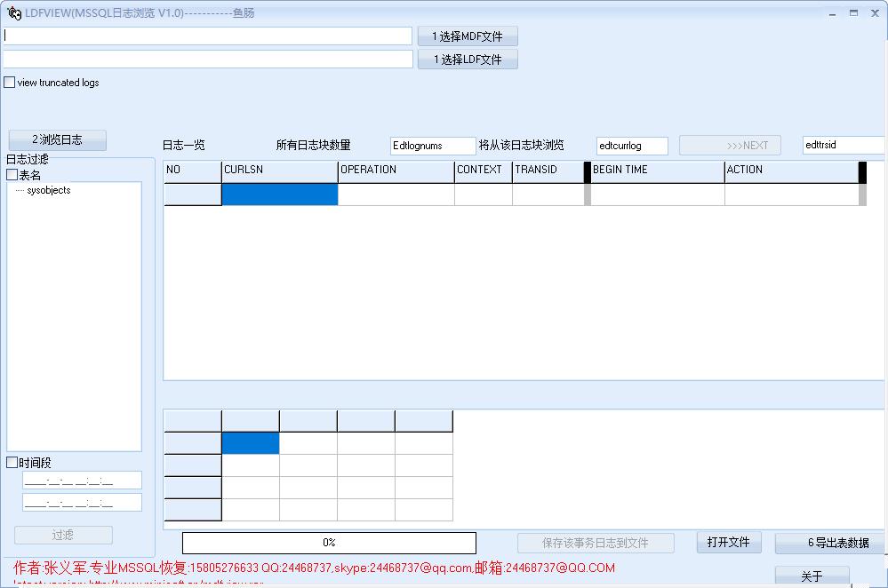Minimize the LDFVIEW window

(x=833, y=13)
